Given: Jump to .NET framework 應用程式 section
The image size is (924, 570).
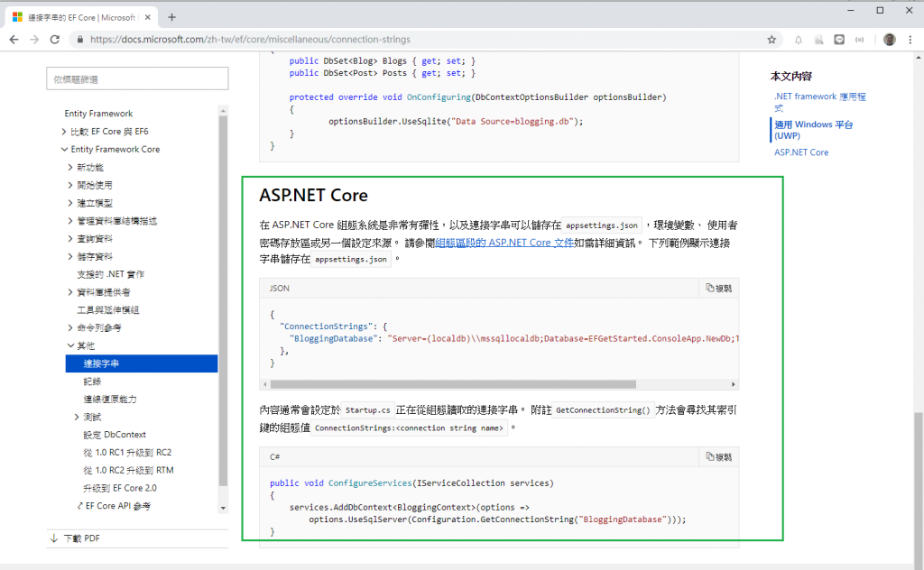Looking at the screenshot, I should click(819, 102).
